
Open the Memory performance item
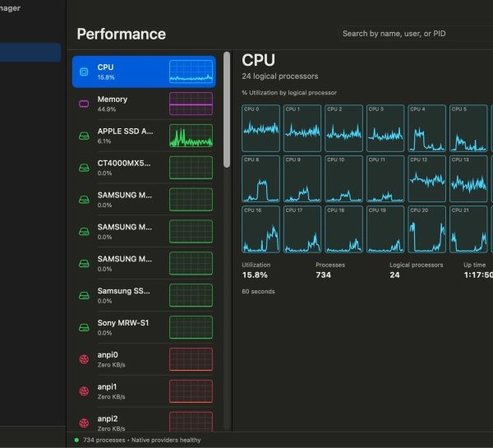tap(144, 104)
